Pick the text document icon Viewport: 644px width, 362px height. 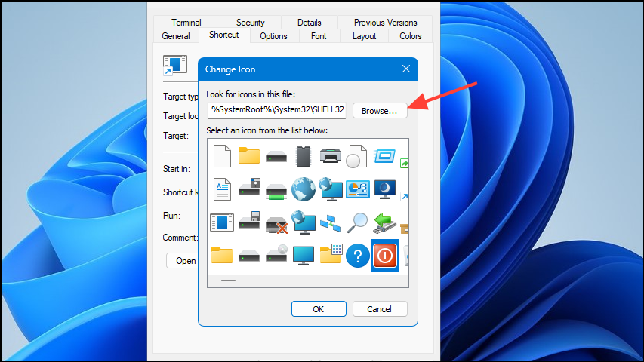[222, 189]
